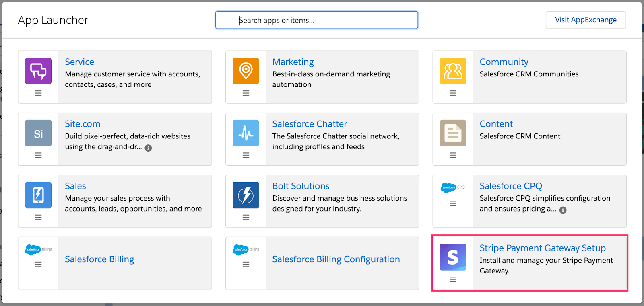Click 'Manage your sales process' description
The height and width of the screenshot is (306, 644).
[133, 203]
